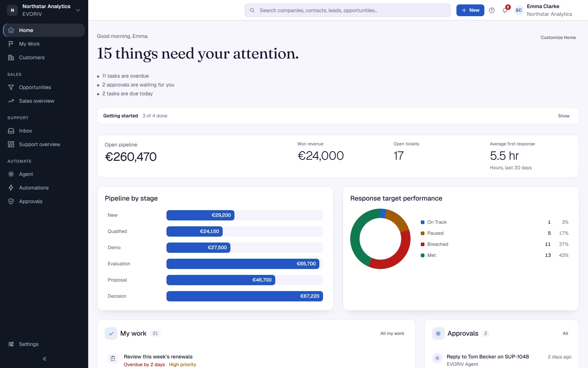Click the EC user avatar

pos(519,10)
